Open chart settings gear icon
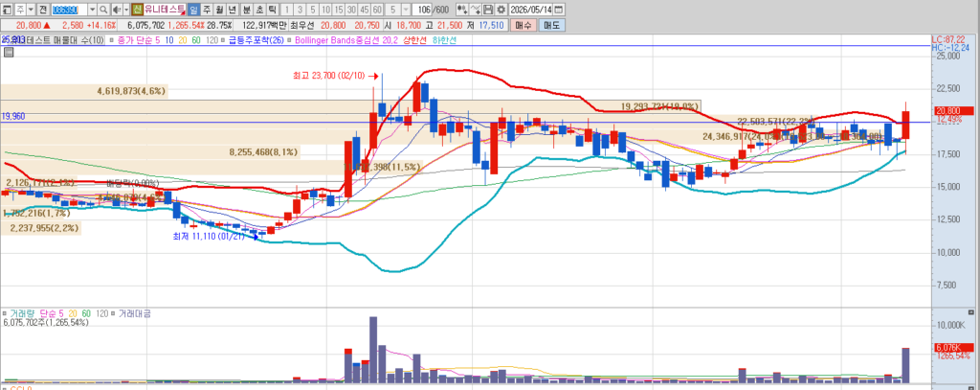980x390 pixels. (x=501, y=10)
